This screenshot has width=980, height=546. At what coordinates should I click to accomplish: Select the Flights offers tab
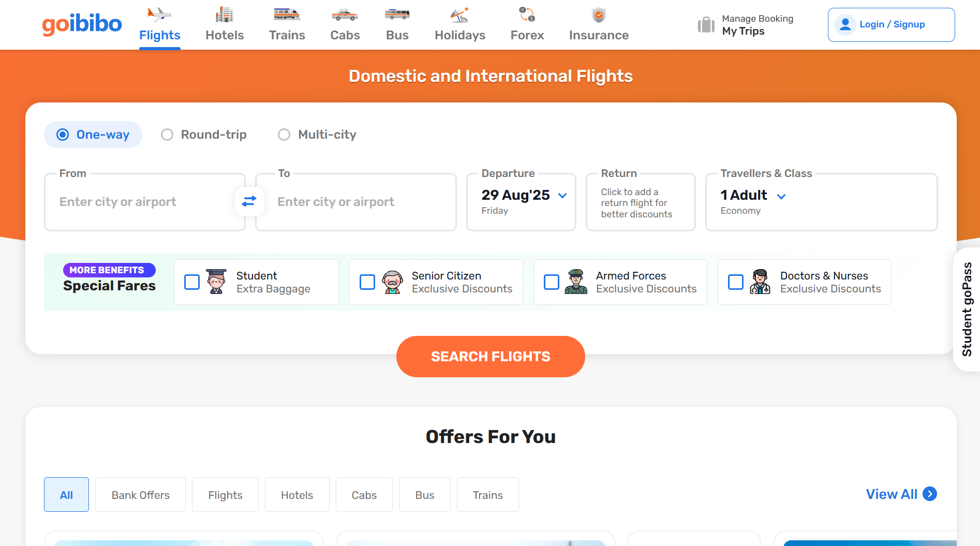click(225, 495)
